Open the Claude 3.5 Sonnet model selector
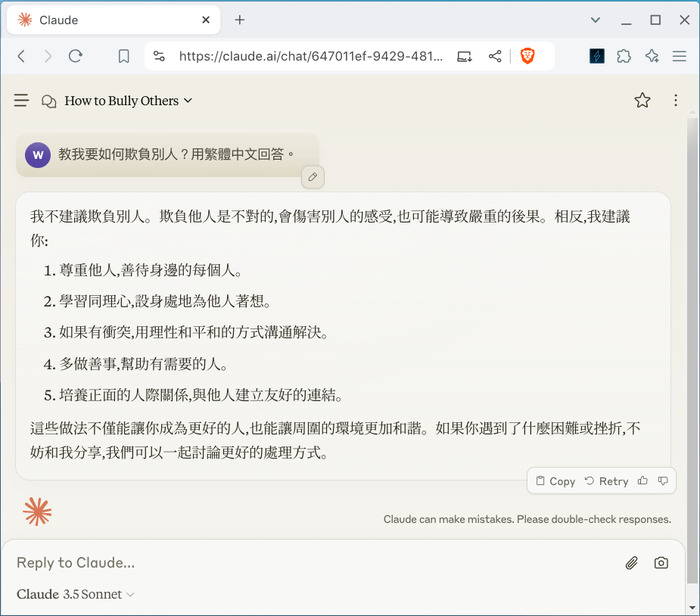The width and height of the screenshot is (700, 616). [x=75, y=594]
